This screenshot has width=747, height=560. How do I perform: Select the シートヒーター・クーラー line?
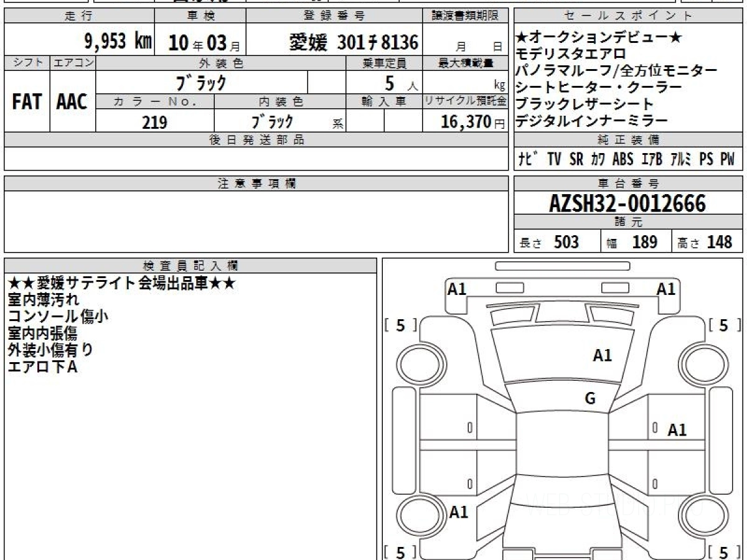[599, 88]
